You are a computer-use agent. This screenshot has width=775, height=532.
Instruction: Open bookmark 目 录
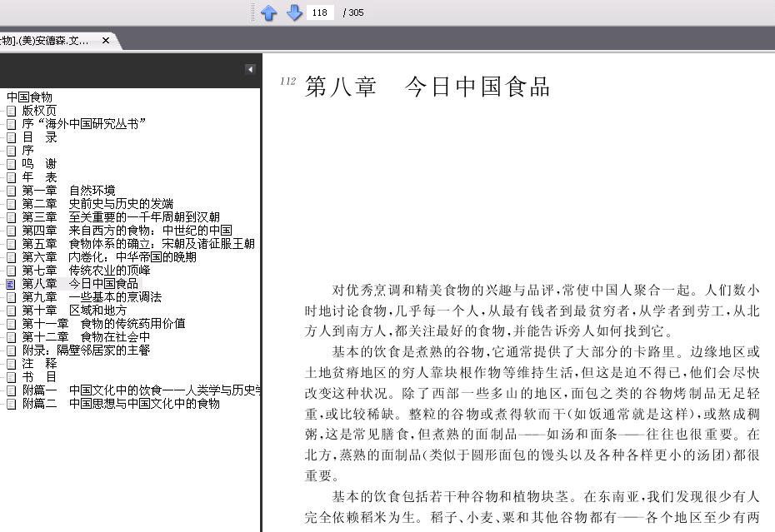tap(39, 137)
